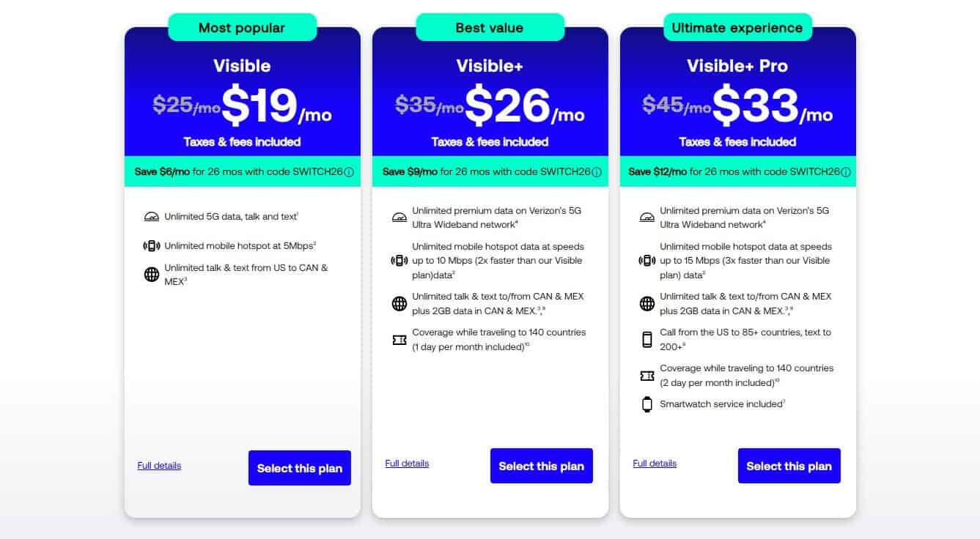The width and height of the screenshot is (980, 539).
Task: Open Full details for the Visible plan
Action: pyautogui.click(x=159, y=466)
